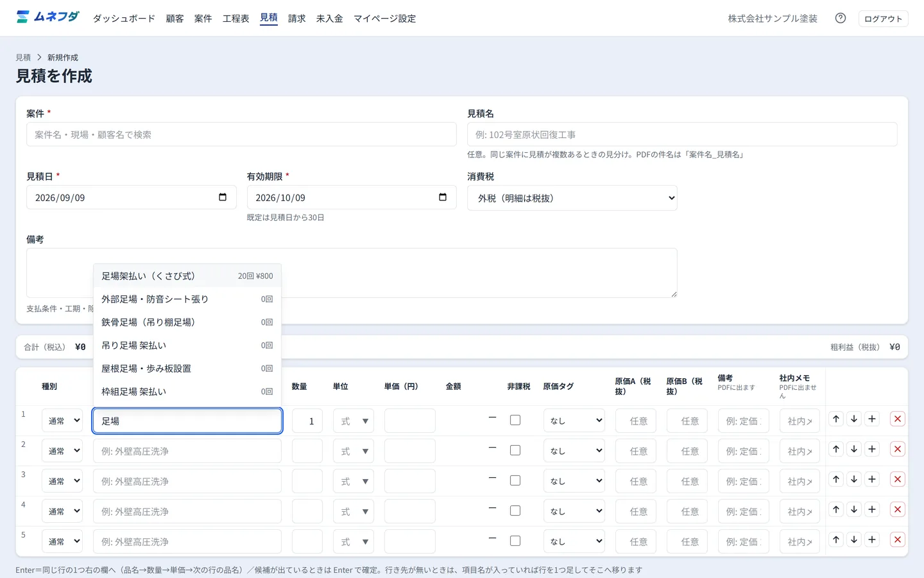This screenshot has width=924, height=578.
Task: Open the 請求 nav item
Action: click(x=297, y=19)
